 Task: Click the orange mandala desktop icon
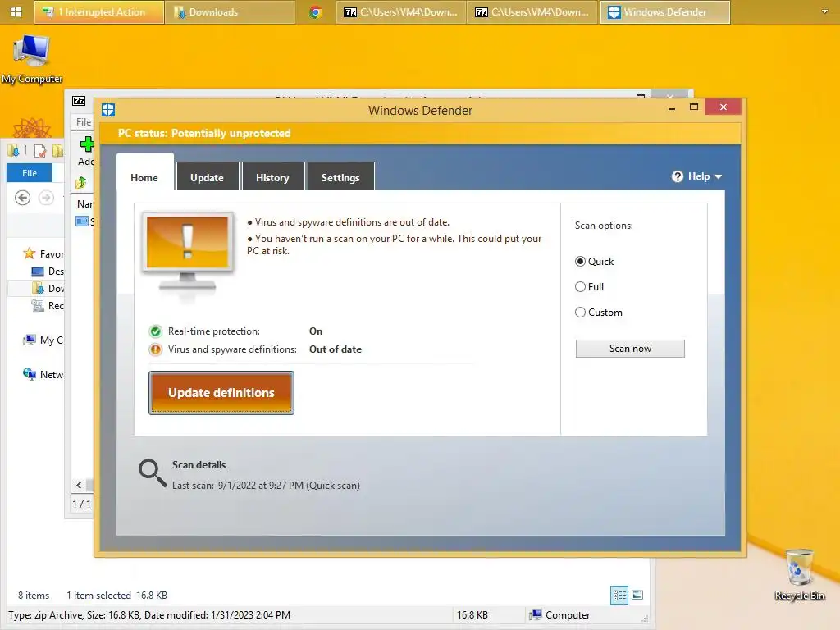(32, 128)
